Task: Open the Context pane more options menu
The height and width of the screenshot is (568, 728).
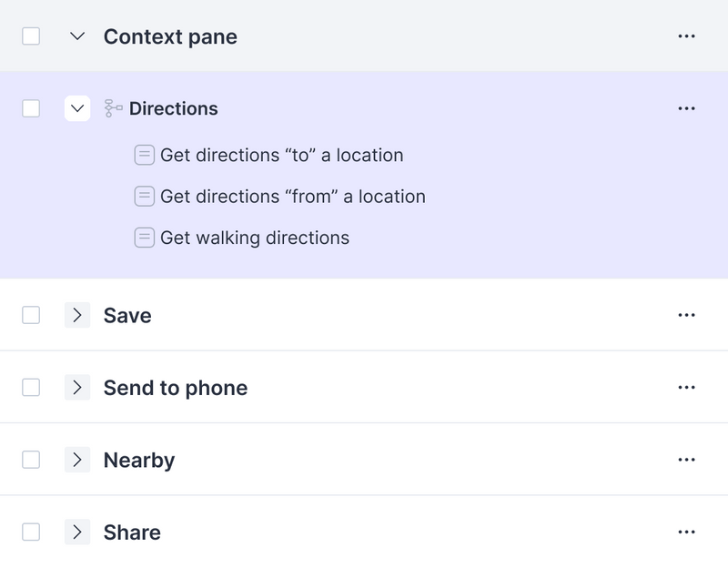Action: click(686, 36)
